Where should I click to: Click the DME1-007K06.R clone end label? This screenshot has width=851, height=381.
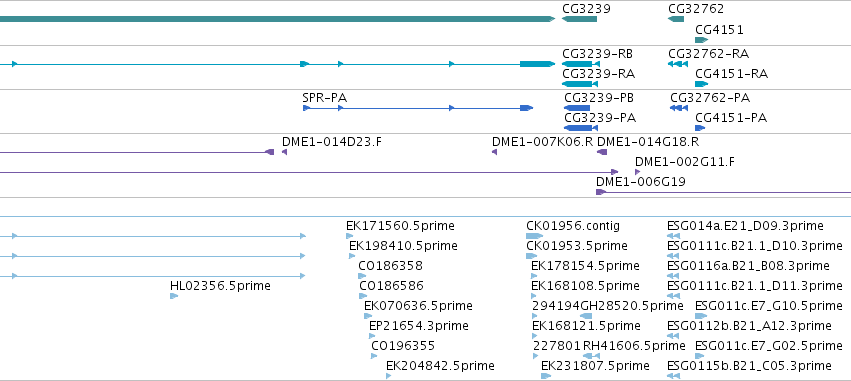point(543,142)
